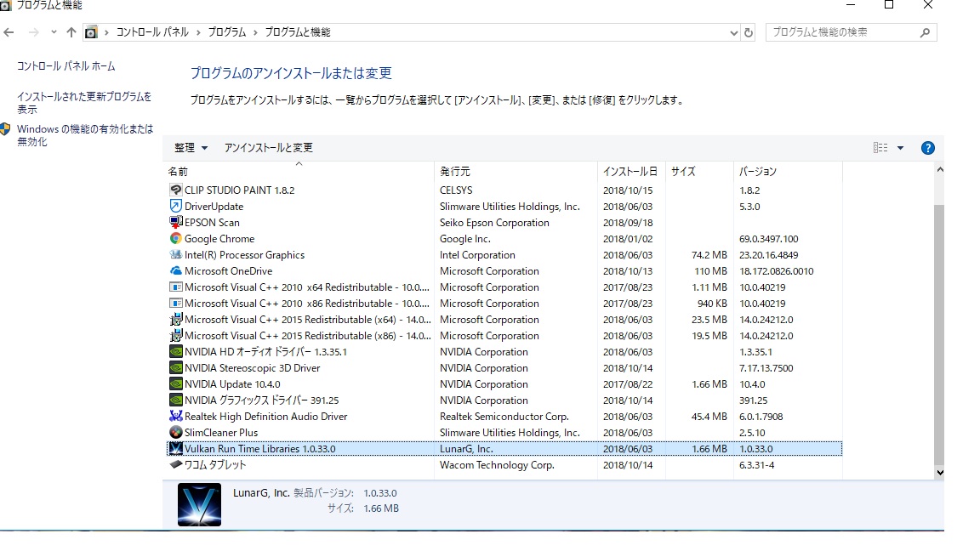980x551 pixels.
Task: Go up one folder level arrow
Action: pos(71,31)
